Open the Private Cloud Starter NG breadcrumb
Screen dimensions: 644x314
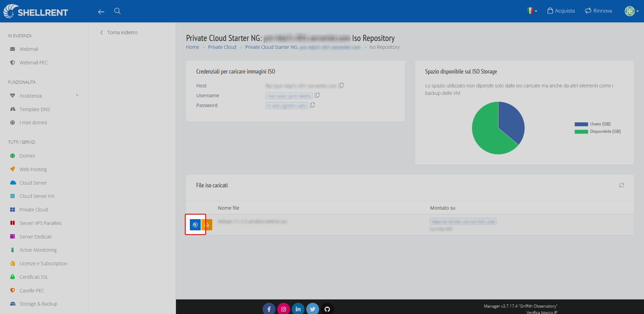pos(303,47)
